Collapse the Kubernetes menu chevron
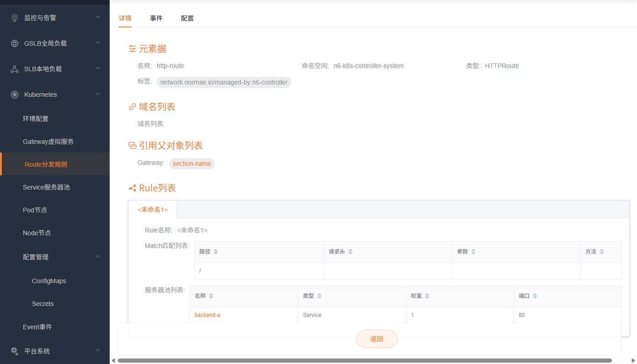This screenshot has height=364, width=637. coord(98,94)
